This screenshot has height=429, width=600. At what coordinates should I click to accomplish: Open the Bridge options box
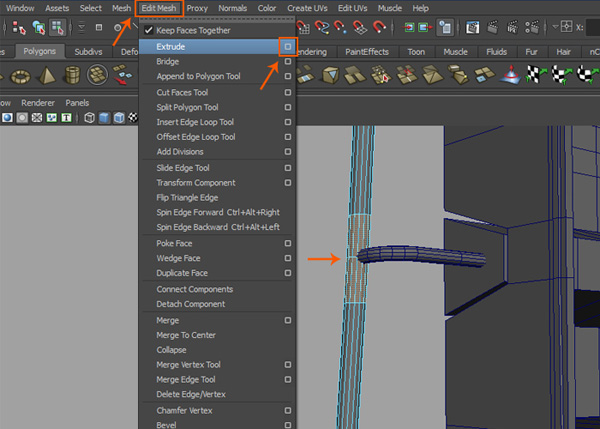tap(288, 61)
